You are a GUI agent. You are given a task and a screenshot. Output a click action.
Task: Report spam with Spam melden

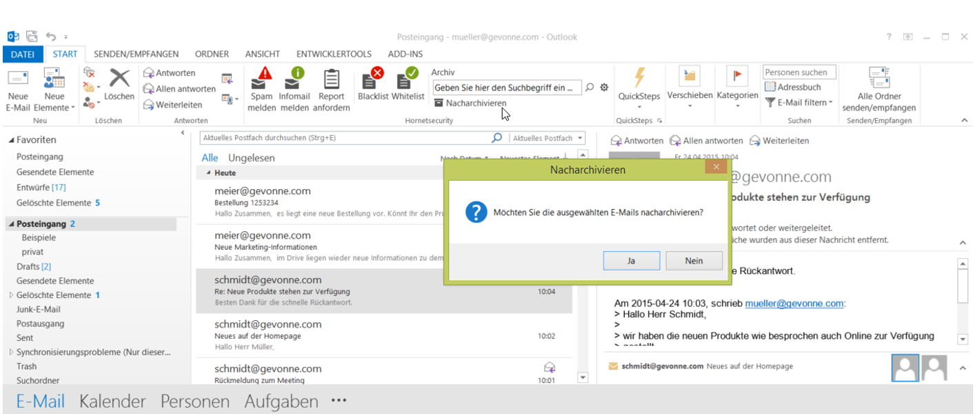coord(261,90)
